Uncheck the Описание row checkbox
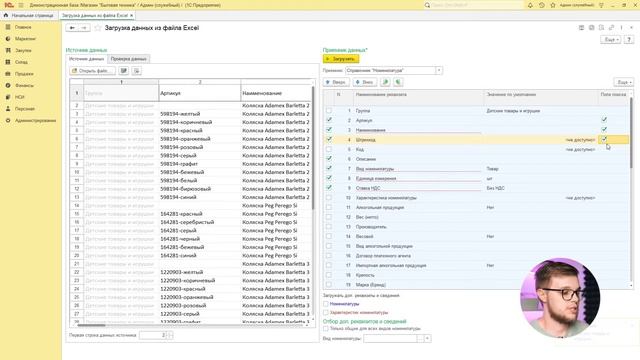The image size is (640, 360). [329, 159]
